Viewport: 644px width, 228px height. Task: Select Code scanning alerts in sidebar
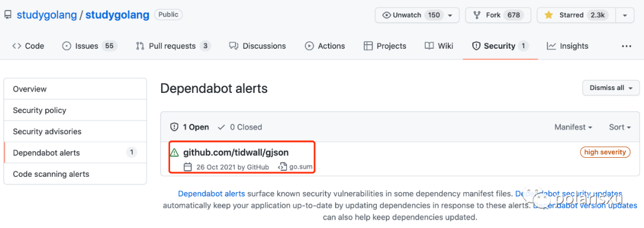point(51,174)
